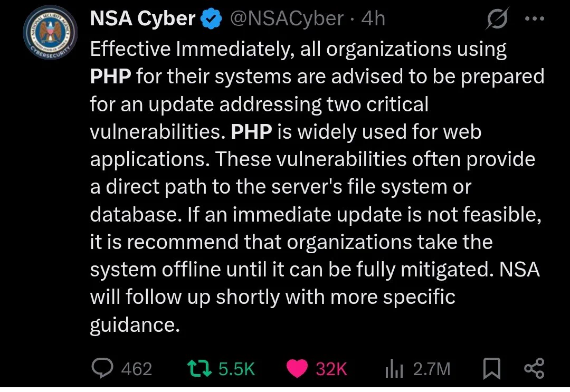The width and height of the screenshot is (570, 392).
Task: Click the 462 replies count
Action: [136, 369]
